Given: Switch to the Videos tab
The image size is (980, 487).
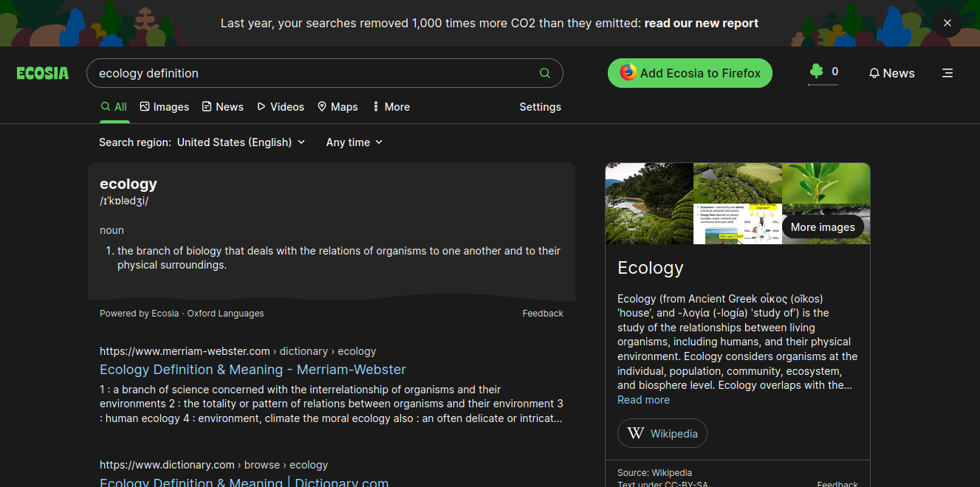Looking at the screenshot, I should tap(281, 107).
